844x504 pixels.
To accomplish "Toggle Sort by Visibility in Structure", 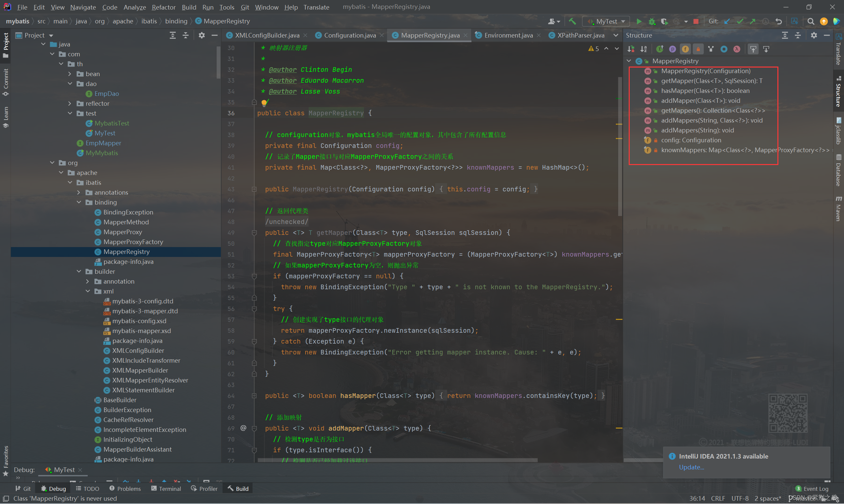I will pos(631,49).
